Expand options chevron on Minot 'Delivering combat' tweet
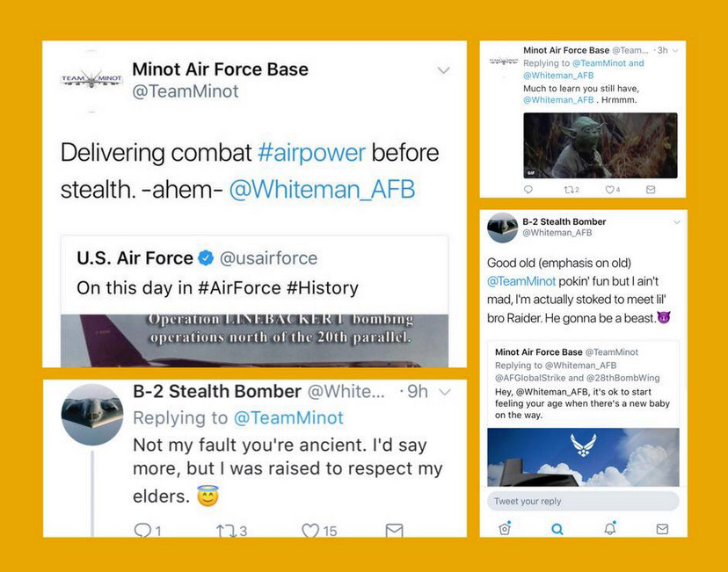 coord(444,70)
